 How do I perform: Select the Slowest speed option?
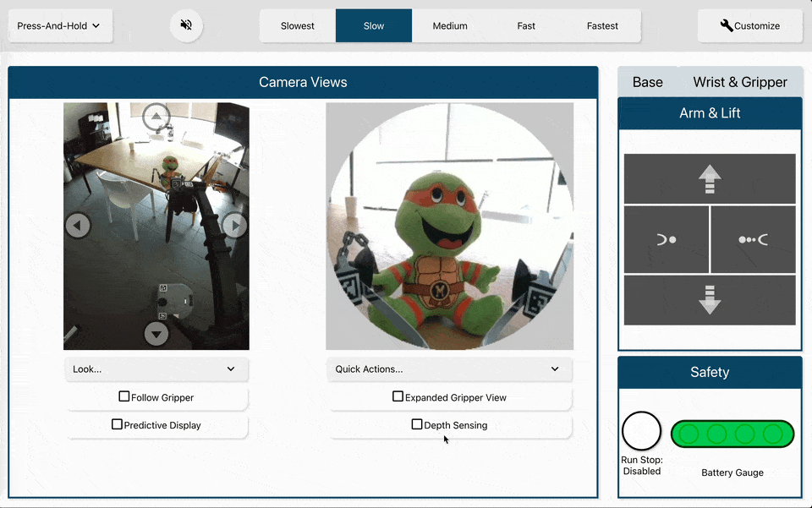[x=297, y=26]
